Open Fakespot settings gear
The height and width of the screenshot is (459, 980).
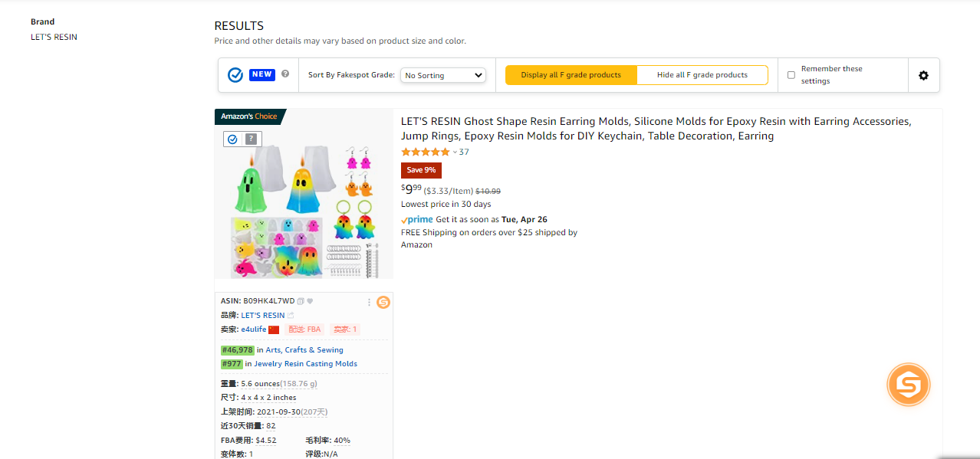pos(923,75)
